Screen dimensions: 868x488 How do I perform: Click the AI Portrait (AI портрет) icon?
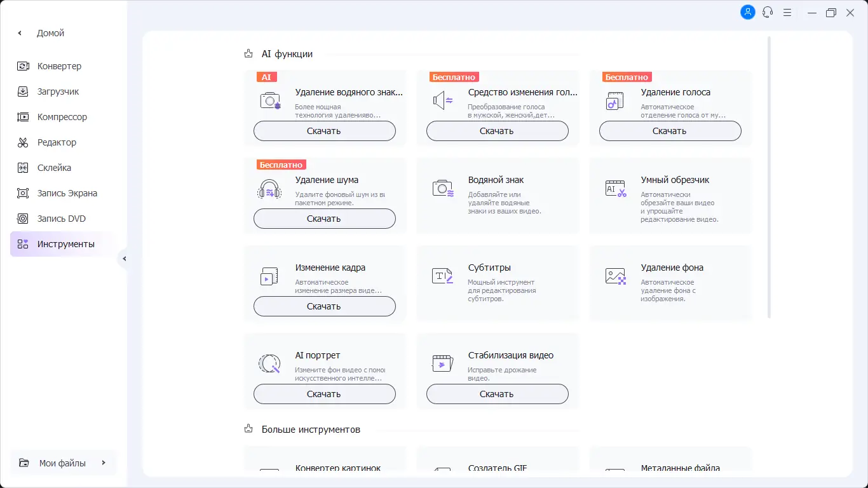[x=269, y=363]
